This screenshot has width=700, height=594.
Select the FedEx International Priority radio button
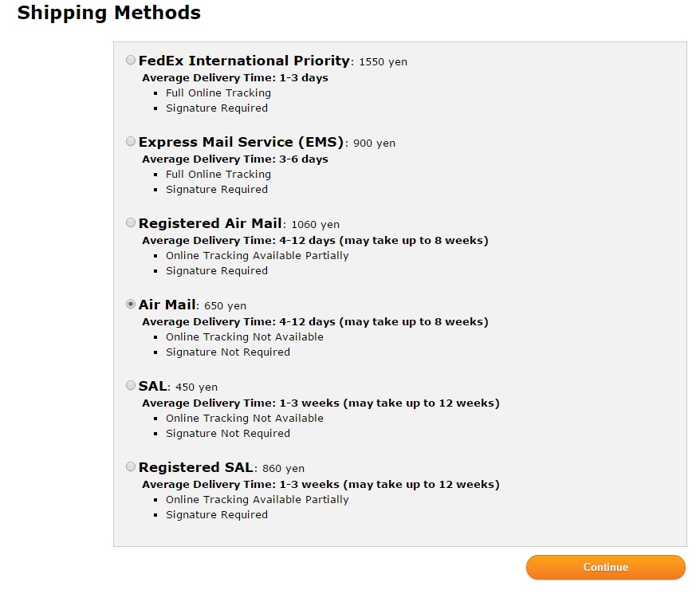click(x=131, y=60)
